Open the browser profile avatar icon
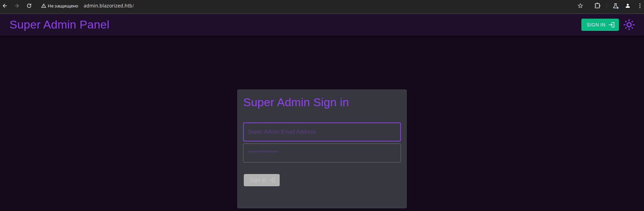This screenshot has width=644, height=211. click(x=628, y=6)
